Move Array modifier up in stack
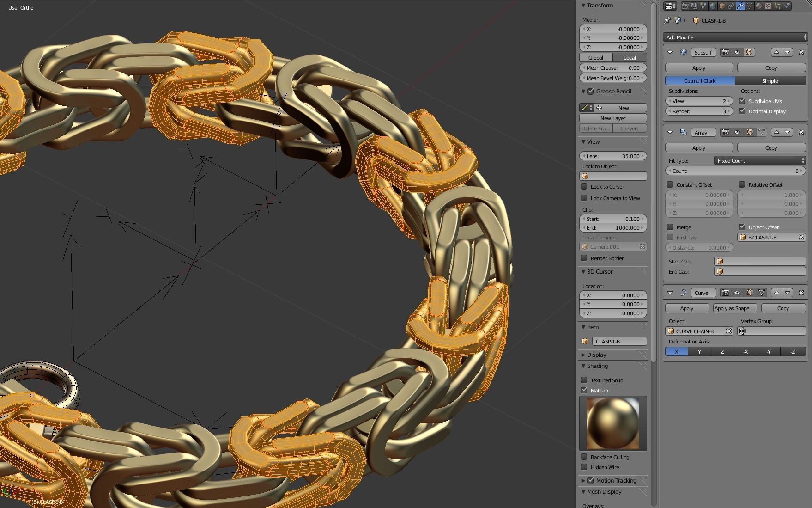Screen dimensions: 812x508 coord(776,132)
